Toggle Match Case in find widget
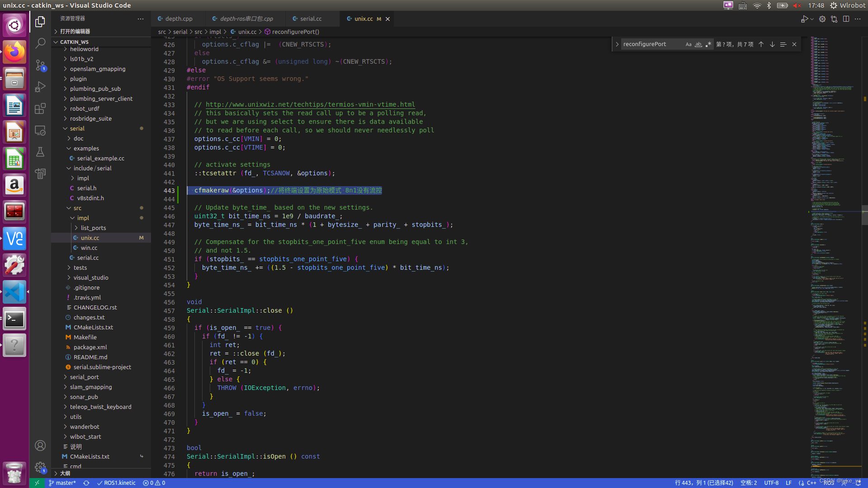Screen dimensions: 868x488 pos(688,44)
